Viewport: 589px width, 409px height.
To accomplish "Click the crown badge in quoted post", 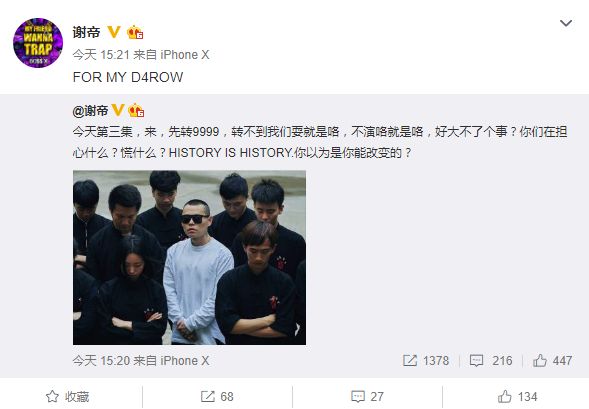I will 136,110.
